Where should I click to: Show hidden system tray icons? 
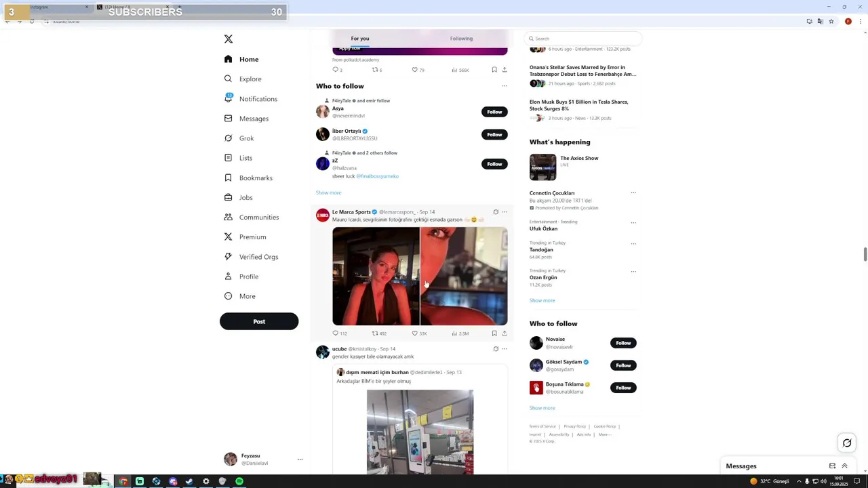(x=798, y=481)
